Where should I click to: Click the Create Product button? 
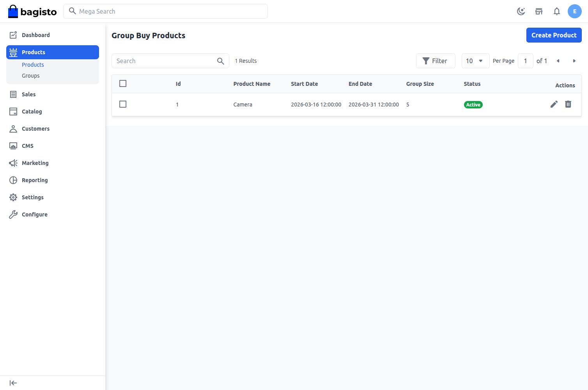pyautogui.click(x=554, y=35)
